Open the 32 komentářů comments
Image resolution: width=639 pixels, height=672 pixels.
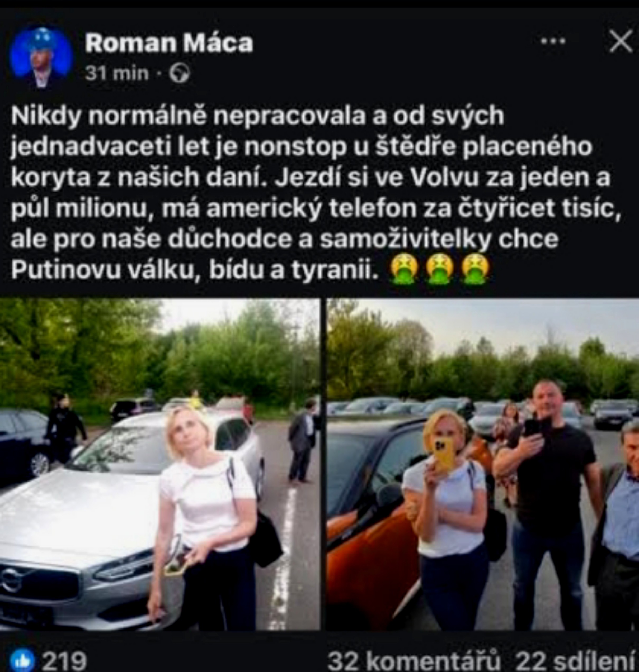pos(414,660)
